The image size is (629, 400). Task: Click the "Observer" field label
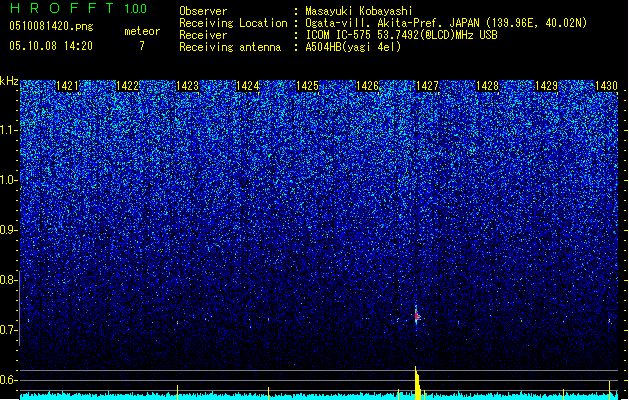[x=203, y=11]
